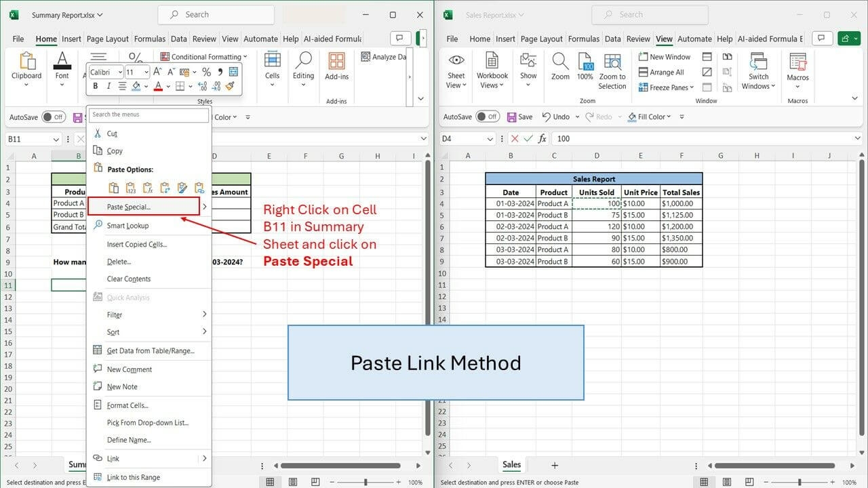Click Zoom to Selection icon
The width and height of the screenshot is (868, 488).
click(612, 63)
